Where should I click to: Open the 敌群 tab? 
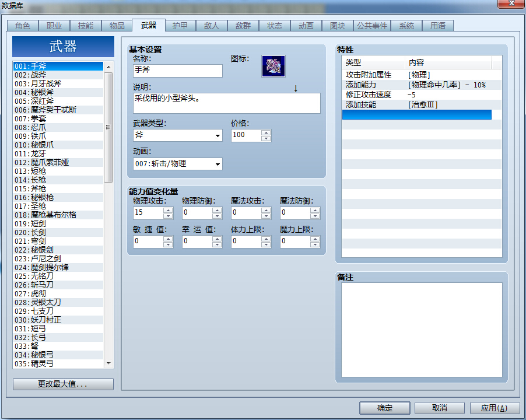(x=243, y=26)
